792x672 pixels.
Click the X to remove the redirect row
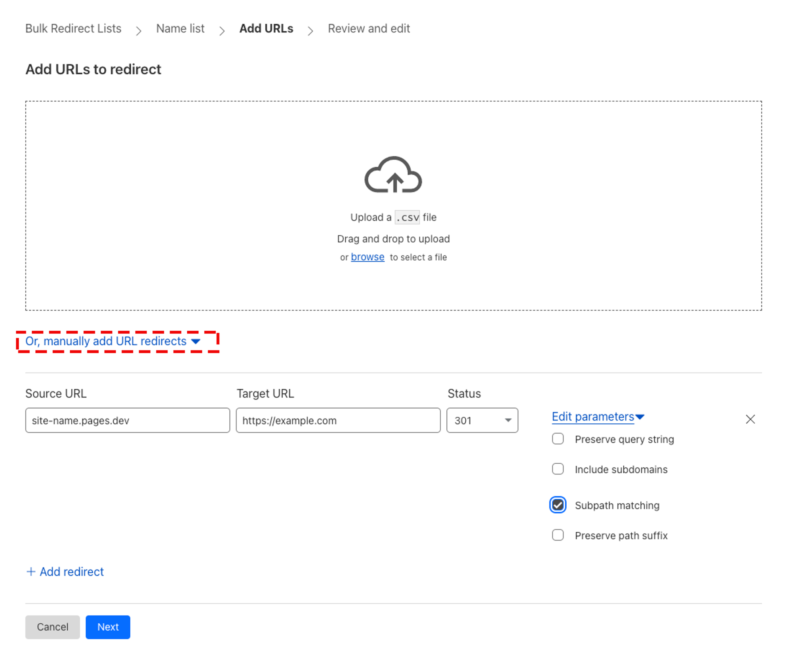click(x=750, y=419)
